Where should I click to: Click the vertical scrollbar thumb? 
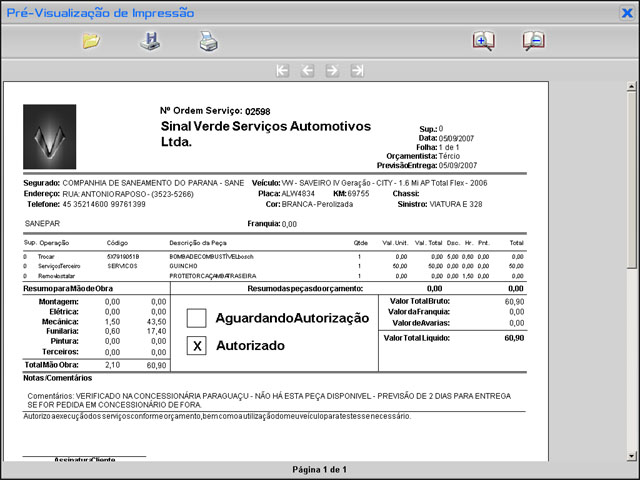pos(631,180)
